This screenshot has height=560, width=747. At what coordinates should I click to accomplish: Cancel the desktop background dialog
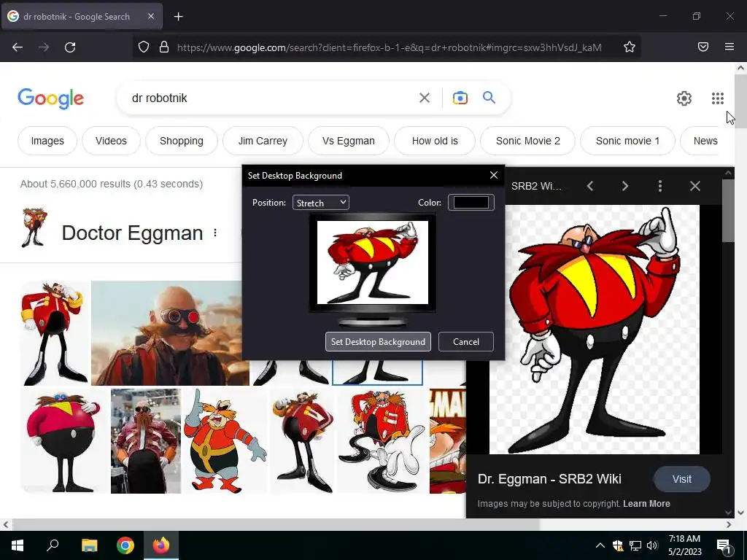click(466, 342)
